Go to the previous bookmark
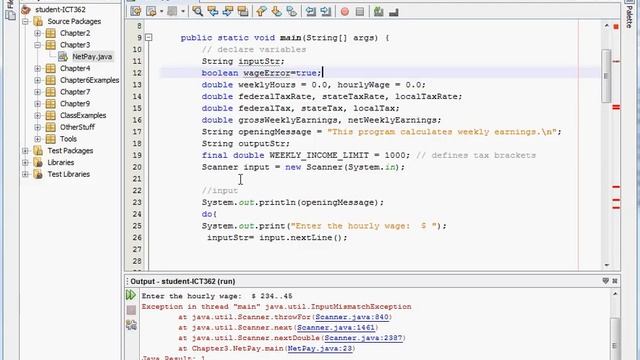This screenshot has height=360, width=640. [x=261, y=11]
